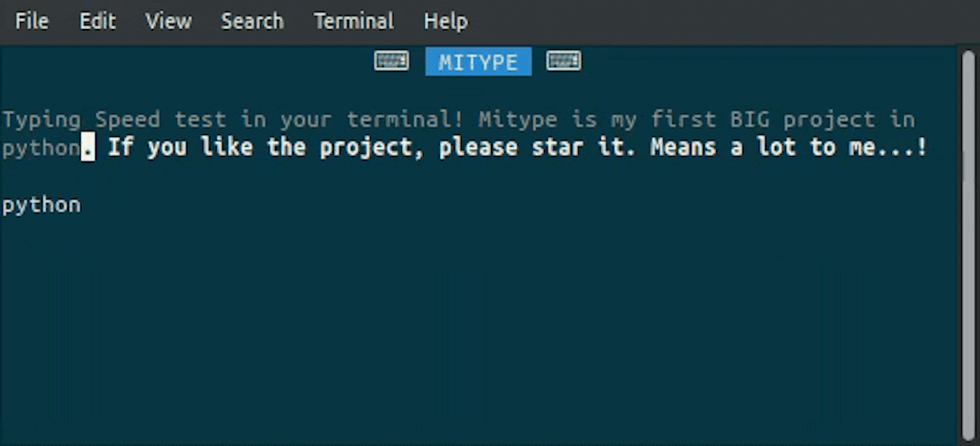Click the word Mitype in the sample text

pyautogui.click(x=518, y=120)
